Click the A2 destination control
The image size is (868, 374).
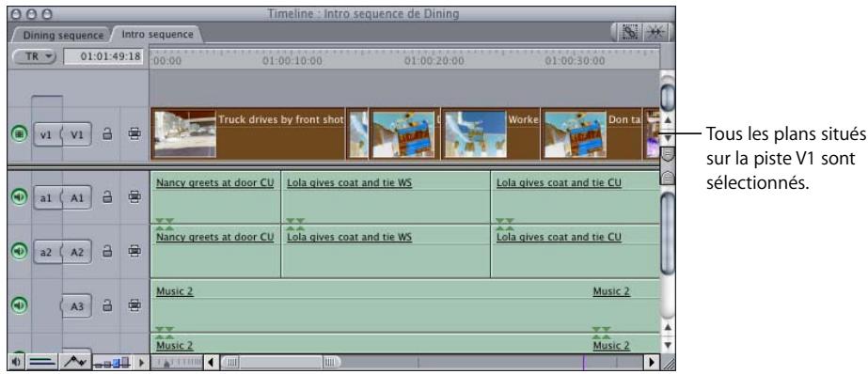point(76,252)
